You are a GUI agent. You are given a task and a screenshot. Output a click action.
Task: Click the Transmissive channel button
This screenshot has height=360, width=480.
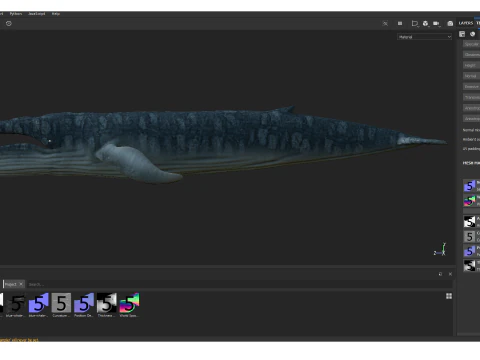471,97
